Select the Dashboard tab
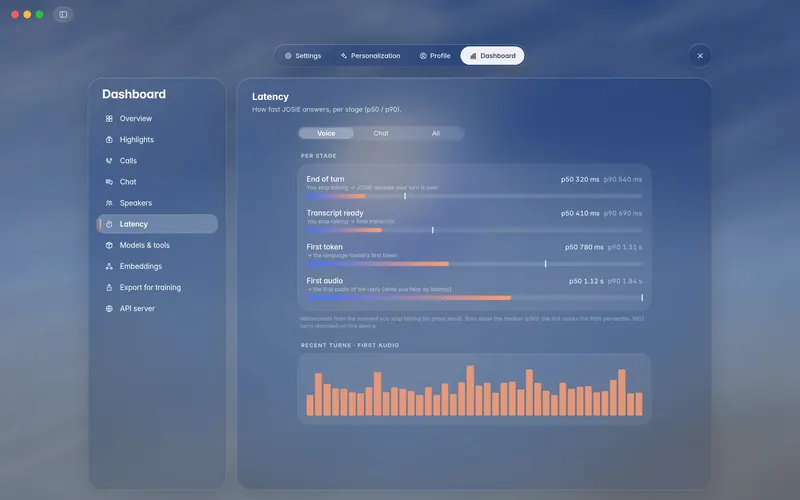 tap(492, 56)
